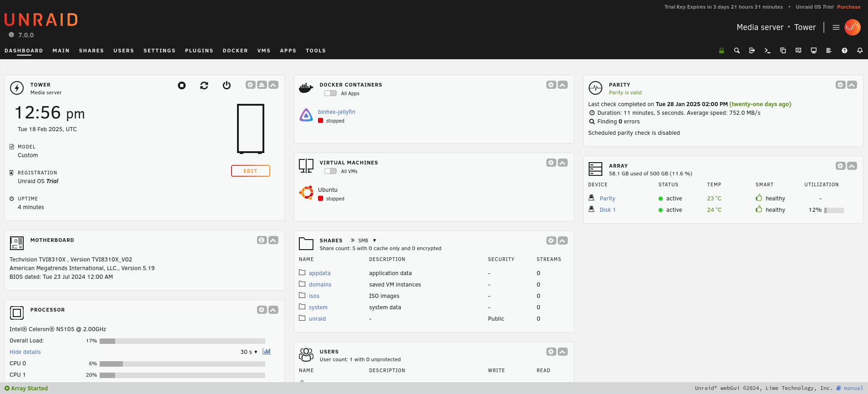This screenshot has height=394, width=868.
Task: Open Shares panel settings gear
Action: [551, 240]
